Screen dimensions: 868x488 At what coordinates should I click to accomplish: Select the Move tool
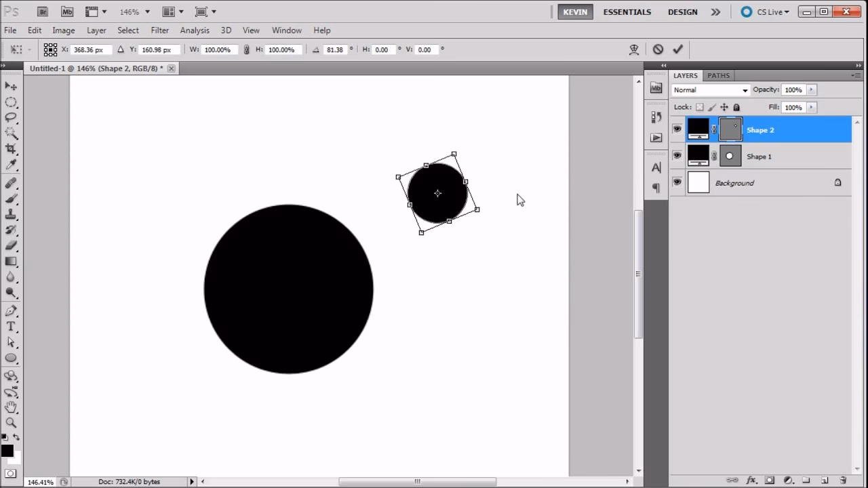tap(11, 86)
